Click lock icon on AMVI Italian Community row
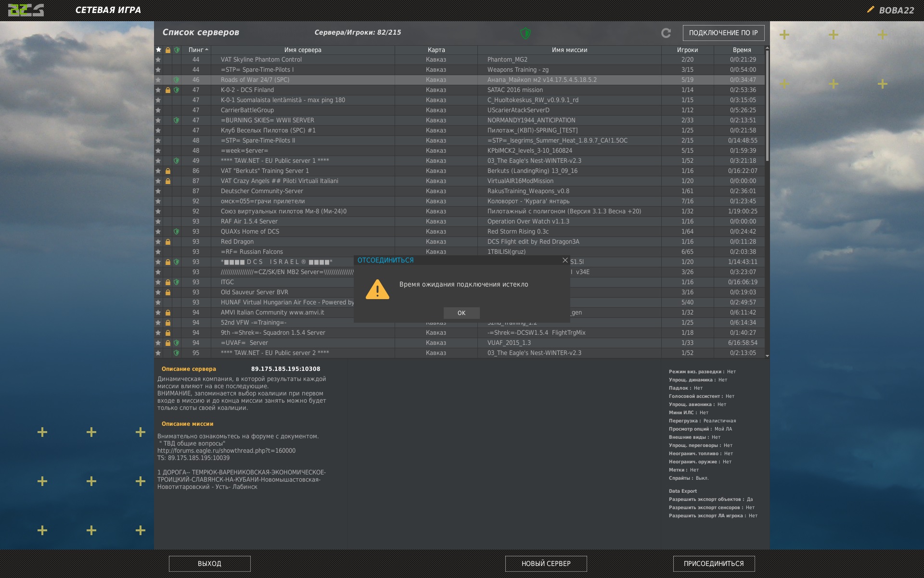 pyautogui.click(x=167, y=313)
